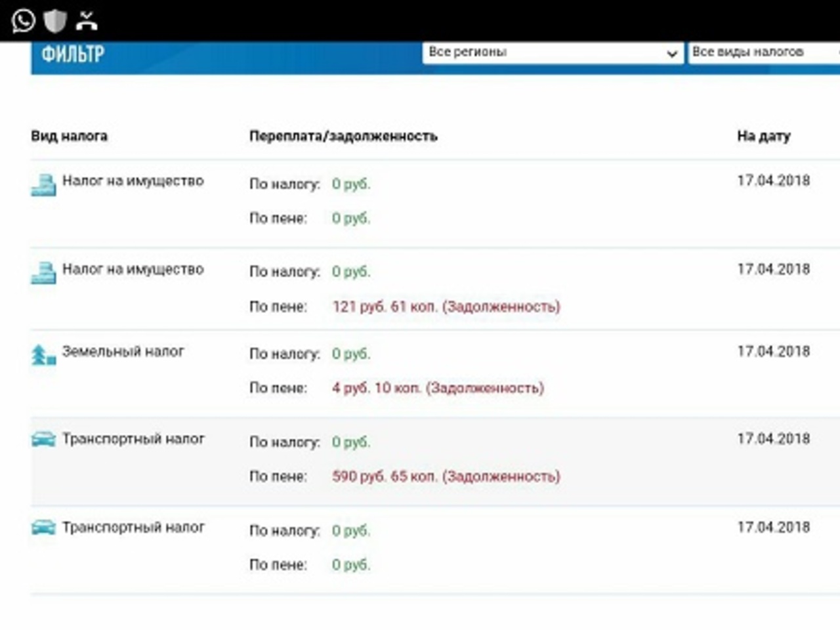
Task: Click the "На дату" column header
Action: (x=763, y=136)
